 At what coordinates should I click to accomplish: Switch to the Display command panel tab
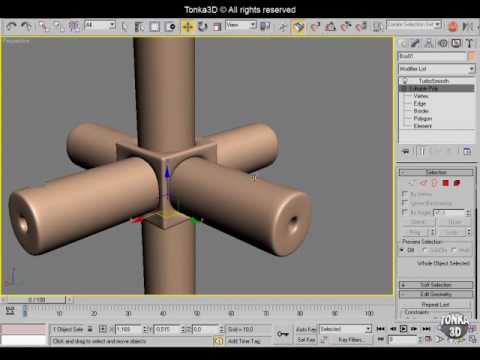point(456,43)
